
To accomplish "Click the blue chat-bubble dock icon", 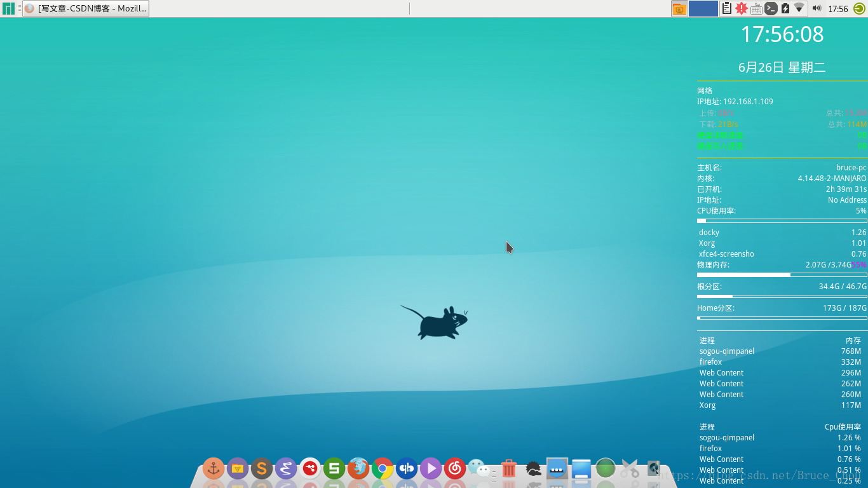I will coord(557,469).
